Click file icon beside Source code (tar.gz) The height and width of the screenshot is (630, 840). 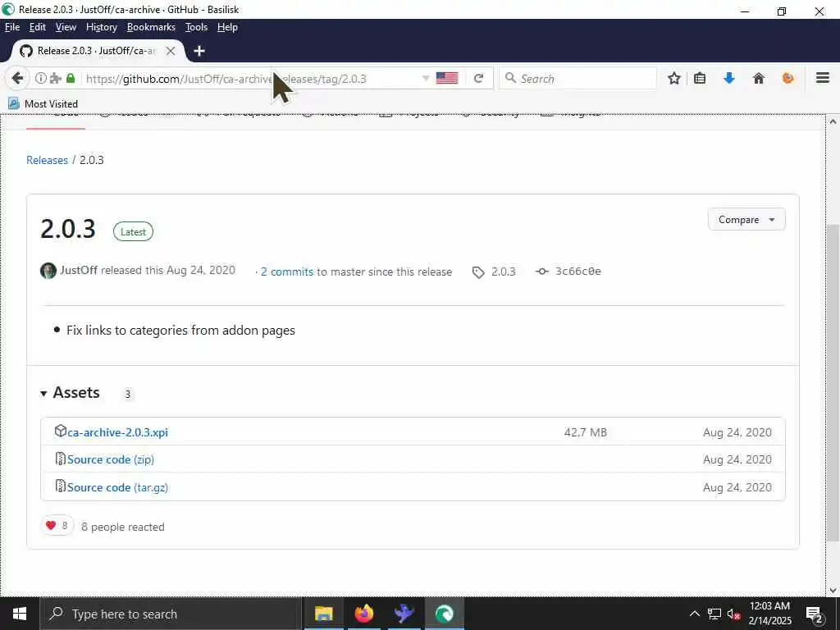(x=61, y=486)
